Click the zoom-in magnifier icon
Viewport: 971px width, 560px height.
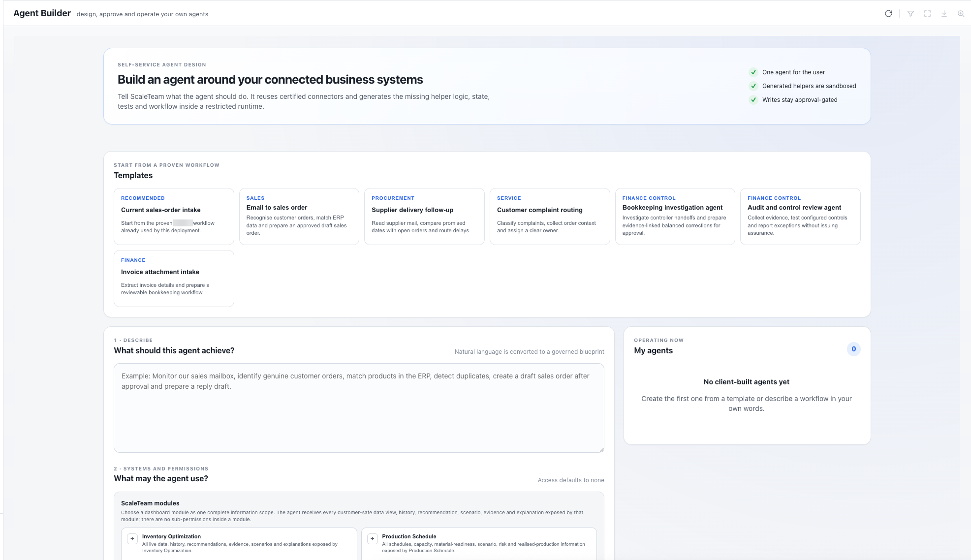[x=961, y=14]
